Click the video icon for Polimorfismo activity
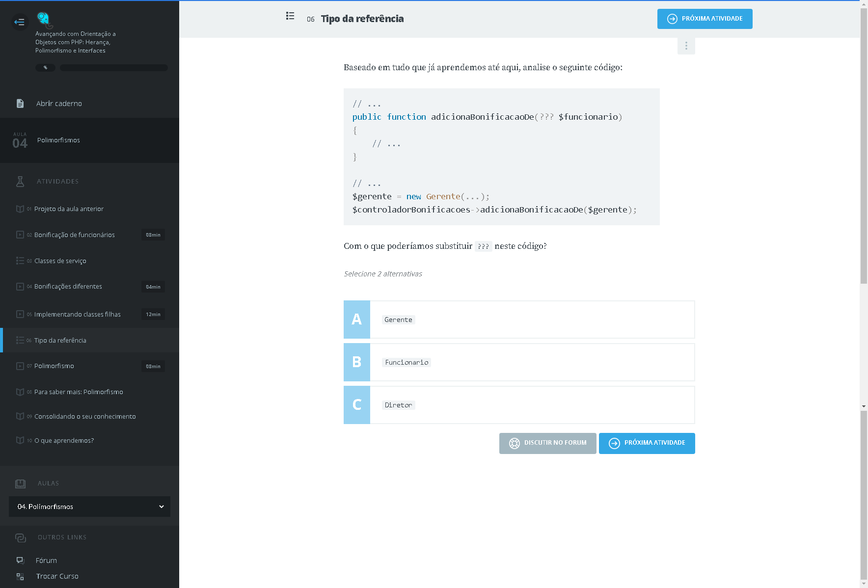 pyautogui.click(x=20, y=366)
